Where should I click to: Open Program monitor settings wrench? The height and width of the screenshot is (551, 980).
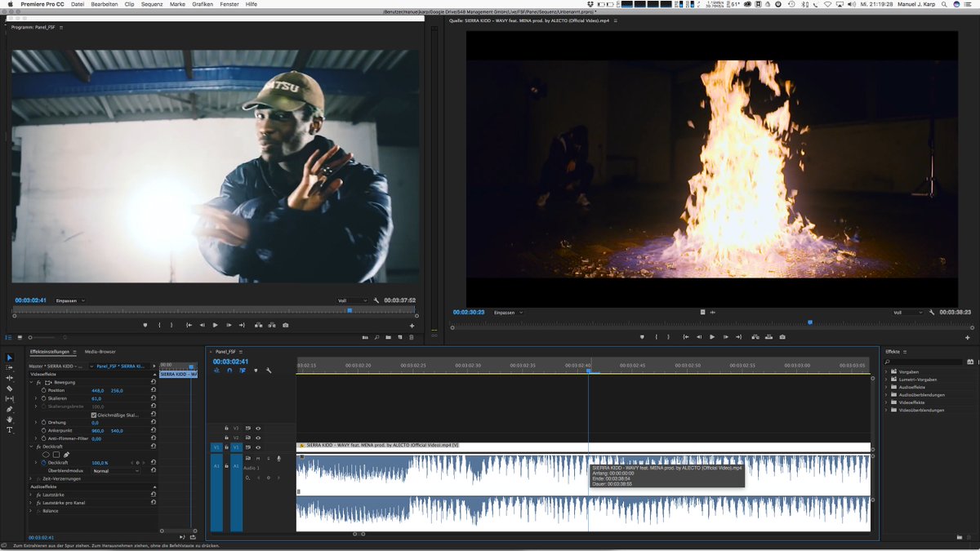click(376, 300)
